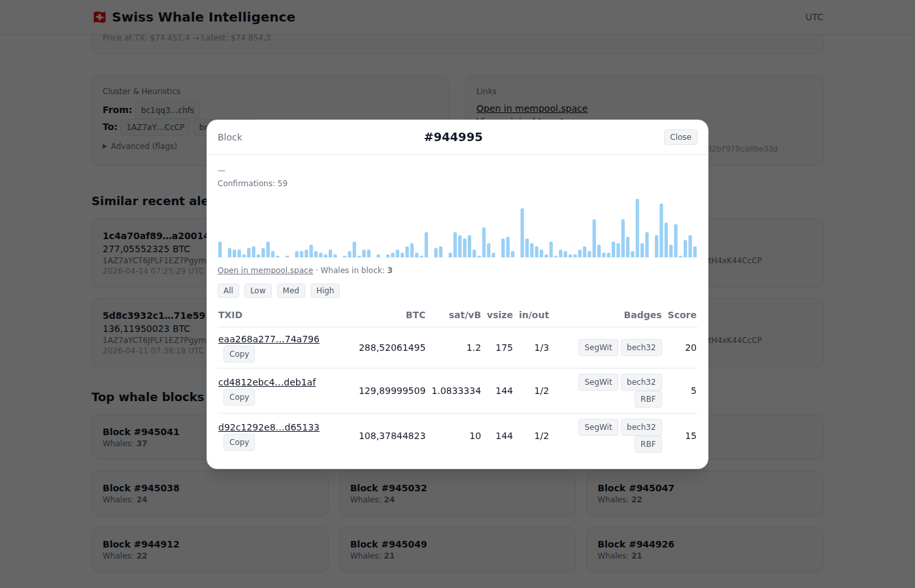The width and height of the screenshot is (915, 588).
Task: Open Block #945047 card
Action: (705, 493)
